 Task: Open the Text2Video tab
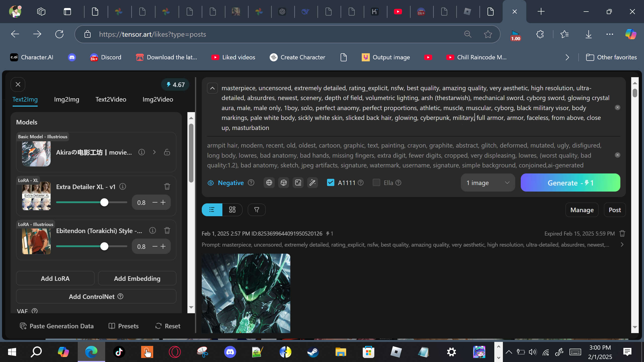pyautogui.click(x=111, y=99)
